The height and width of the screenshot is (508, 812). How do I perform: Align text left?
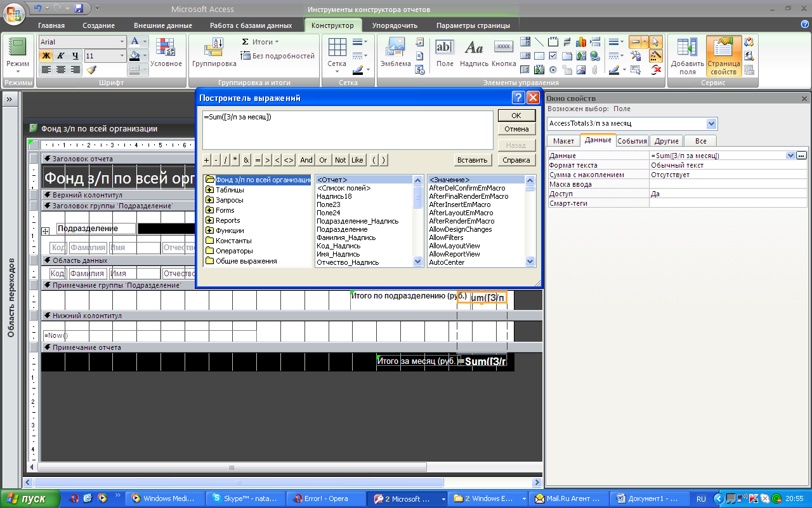point(46,70)
